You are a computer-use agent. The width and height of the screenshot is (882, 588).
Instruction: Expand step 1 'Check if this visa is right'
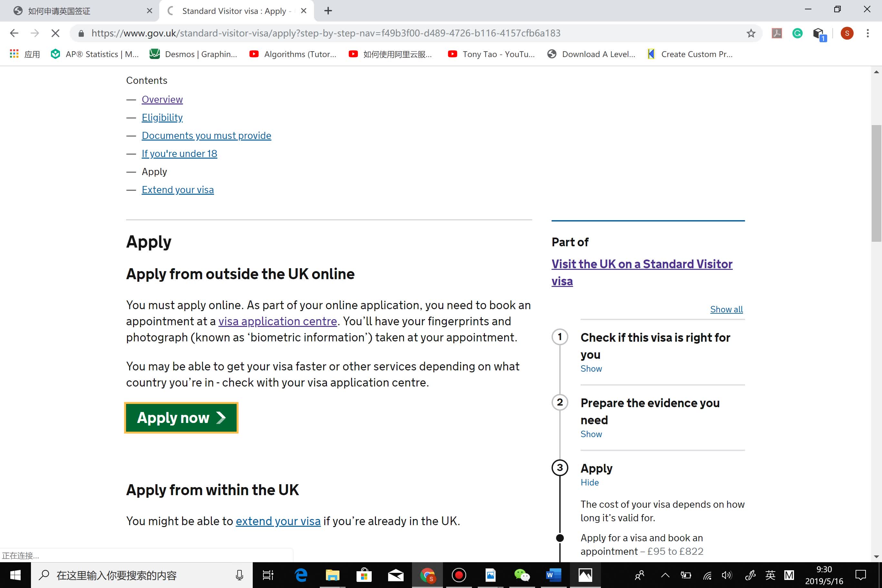pyautogui.click(x=591, y=368)
